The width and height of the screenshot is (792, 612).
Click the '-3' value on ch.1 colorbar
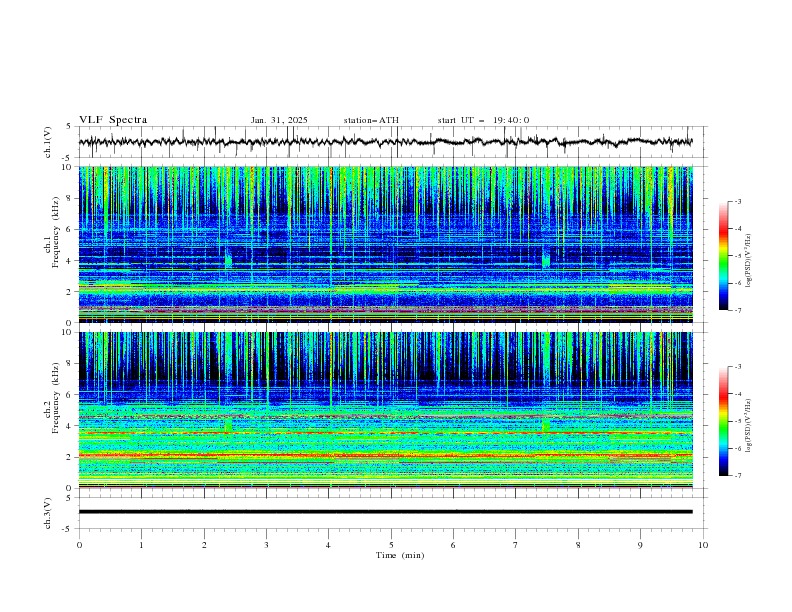point(737,201)
